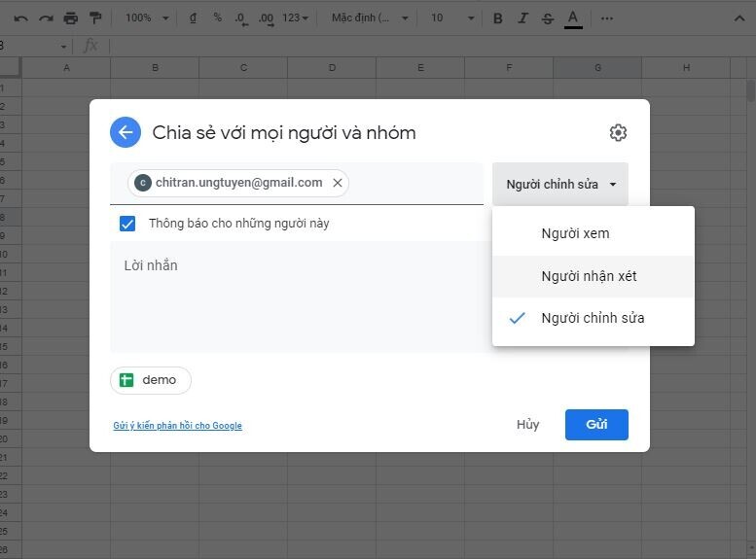Screen dimensions: 756x559
Task: Click the redo arrow in toolbar
Action: (46, 18)
